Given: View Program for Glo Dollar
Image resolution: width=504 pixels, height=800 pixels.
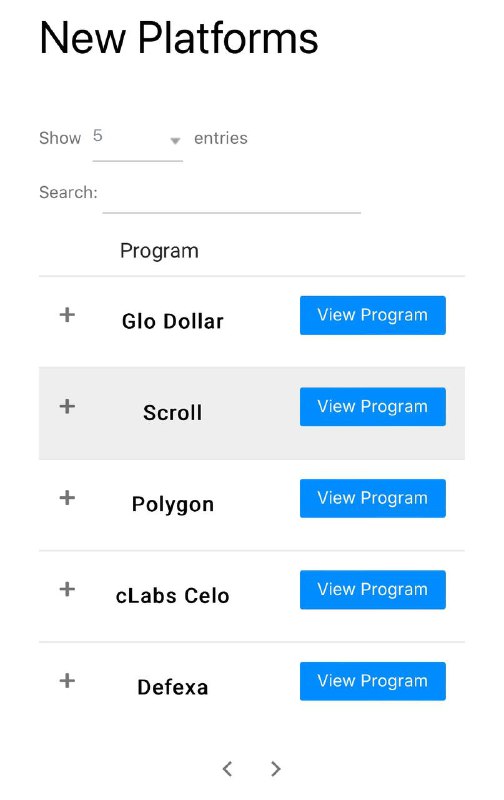Looking at the screenshot, I should pyautogui.click(x=372, y=315).
